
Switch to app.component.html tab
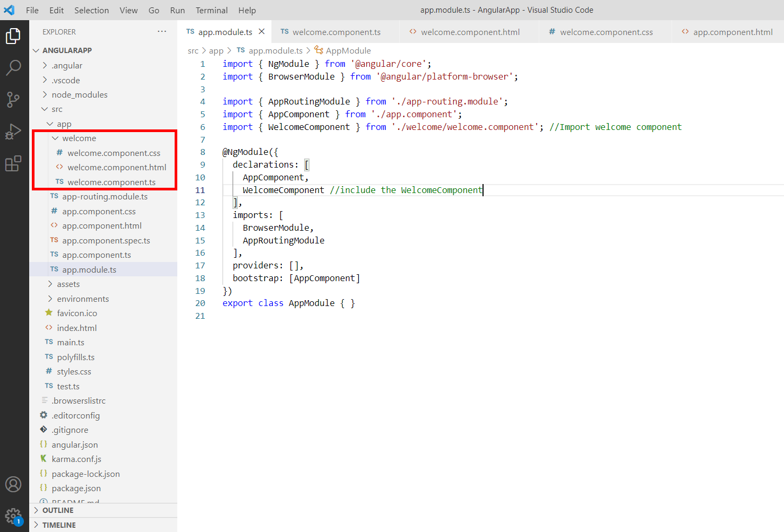click(x=728, y=32)
